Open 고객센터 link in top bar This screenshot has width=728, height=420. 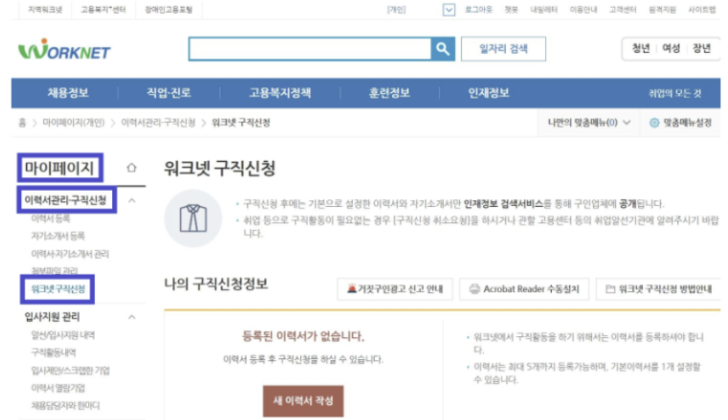[623, 10]
